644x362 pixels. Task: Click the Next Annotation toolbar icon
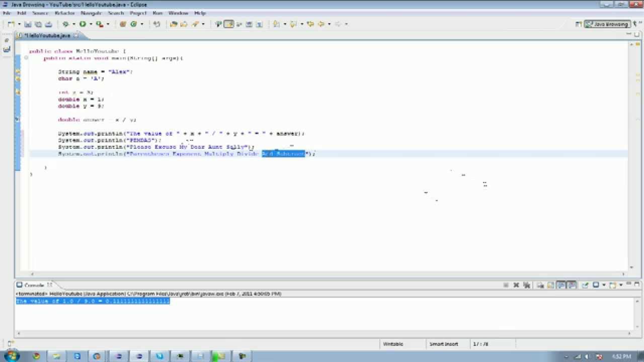[276, 24]
